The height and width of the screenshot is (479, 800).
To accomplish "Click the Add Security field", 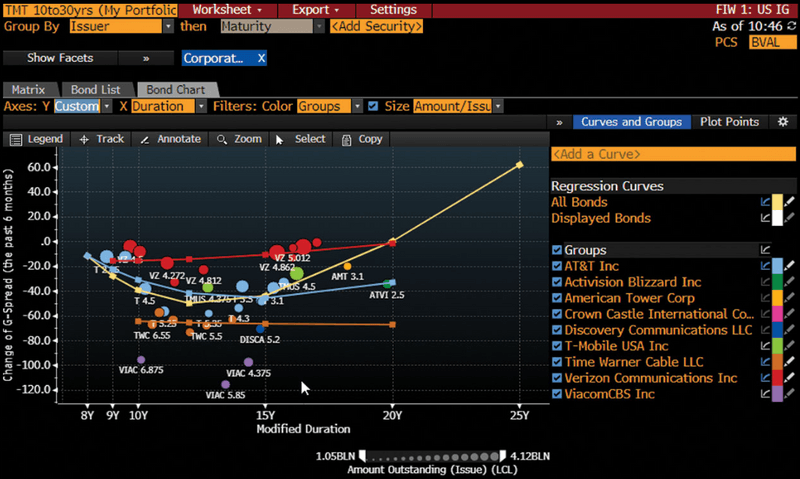I will [377, 27].
